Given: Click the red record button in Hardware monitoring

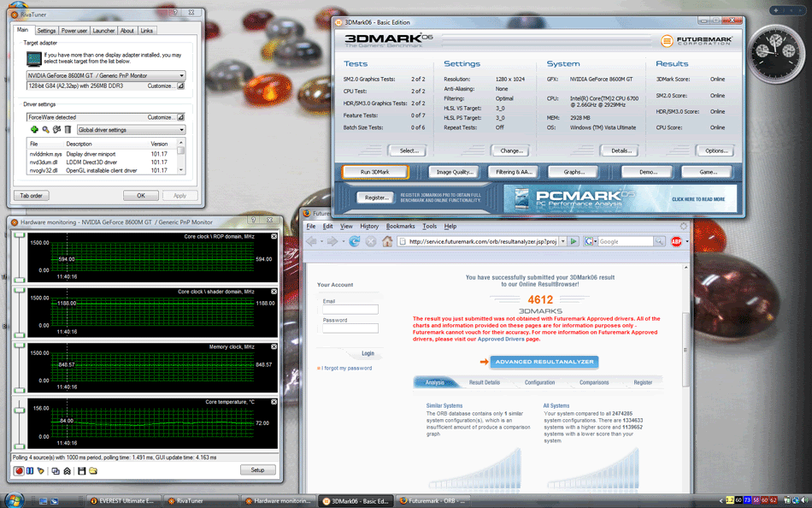Looking at the screenshot, I should coord(19,470).
